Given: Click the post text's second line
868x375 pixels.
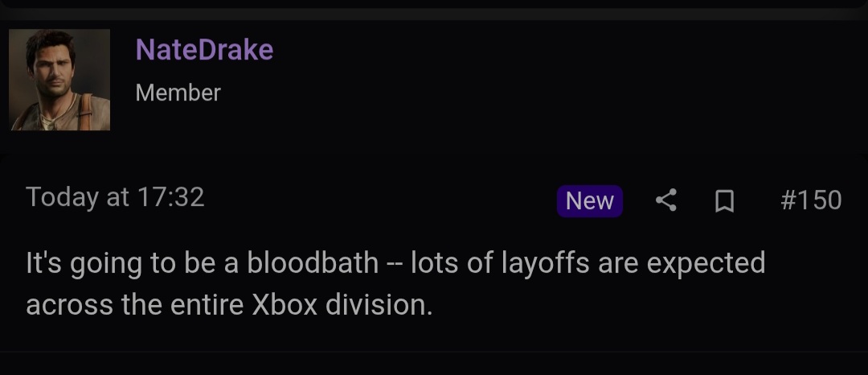Looking at the screenshot, I should [x=229, y=305].
